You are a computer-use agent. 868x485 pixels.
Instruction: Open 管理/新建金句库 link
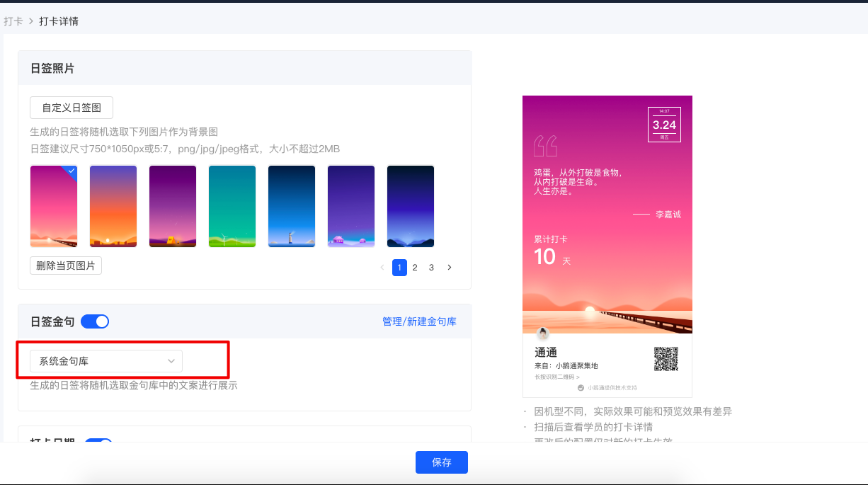pos(420,321)
